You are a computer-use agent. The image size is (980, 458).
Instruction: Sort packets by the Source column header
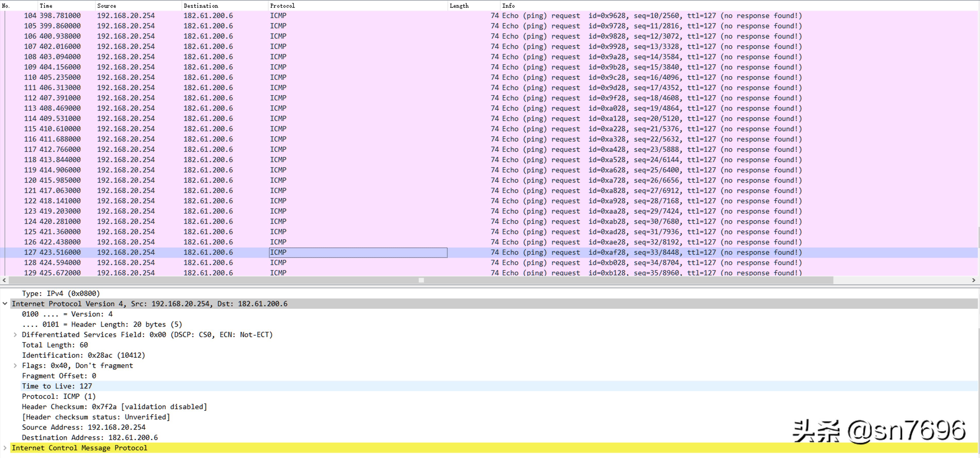pos(138,6)
